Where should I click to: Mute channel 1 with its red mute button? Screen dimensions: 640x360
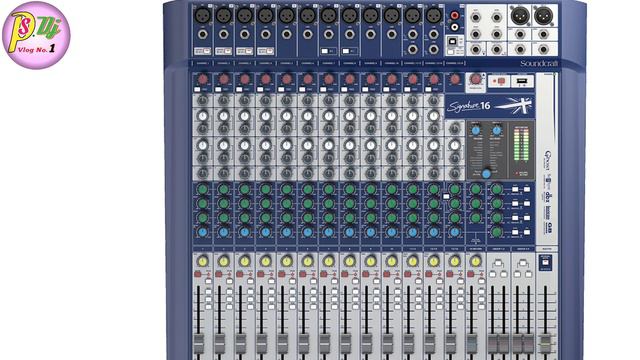click(198, 274)
